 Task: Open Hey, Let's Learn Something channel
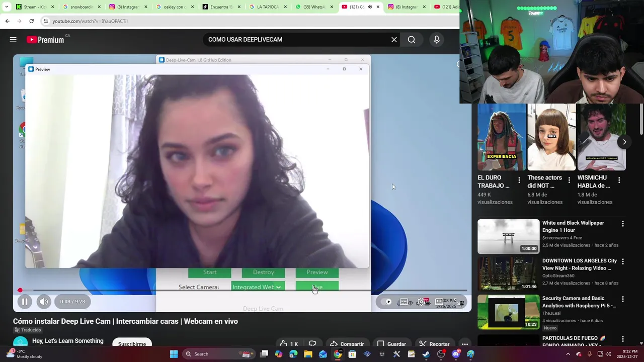pos(67,341)
